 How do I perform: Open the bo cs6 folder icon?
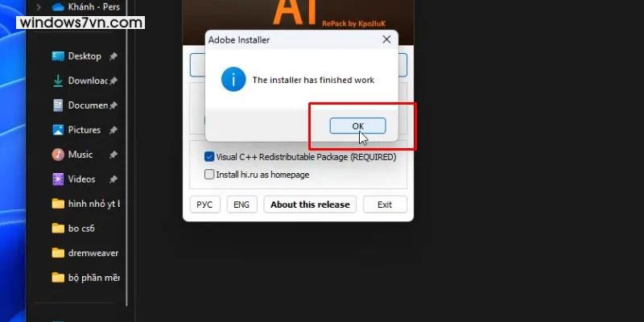coord(58,229)
